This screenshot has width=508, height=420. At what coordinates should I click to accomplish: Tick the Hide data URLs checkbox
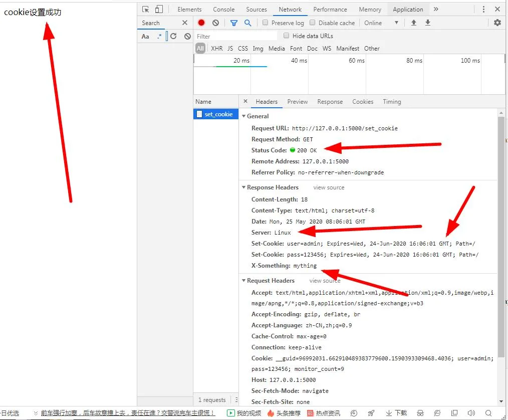click(x=287, y=36)
